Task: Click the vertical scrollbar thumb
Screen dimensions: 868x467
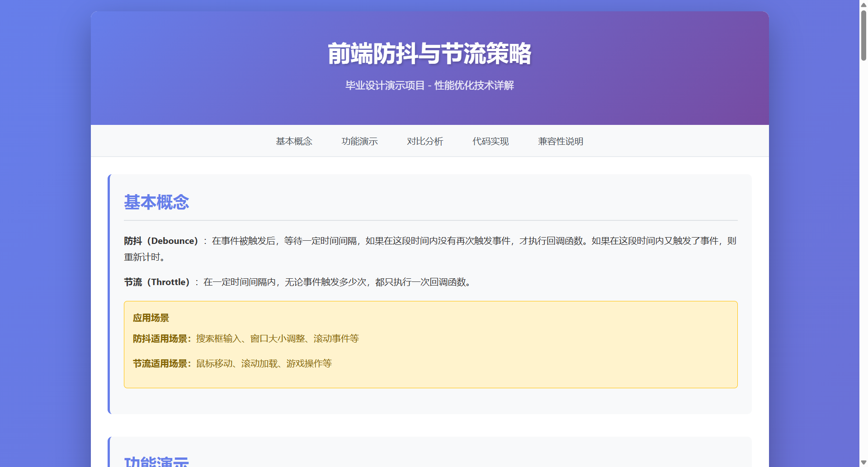Action: (863, 35)
